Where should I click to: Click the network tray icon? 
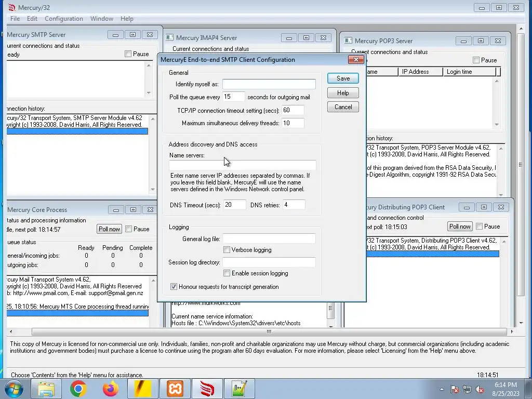point(467,389)
